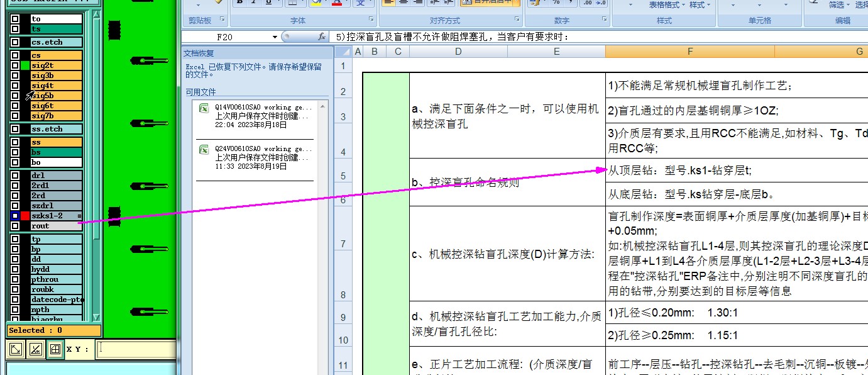
Task: Select column E header in Excel
Action: tap(557, 52)
